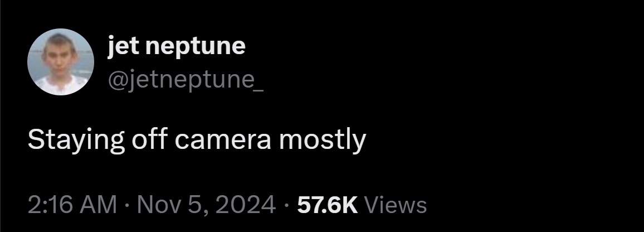644x232 pixels.
Task: Click the word Staying in the tweet
Action: click(76, 141)
